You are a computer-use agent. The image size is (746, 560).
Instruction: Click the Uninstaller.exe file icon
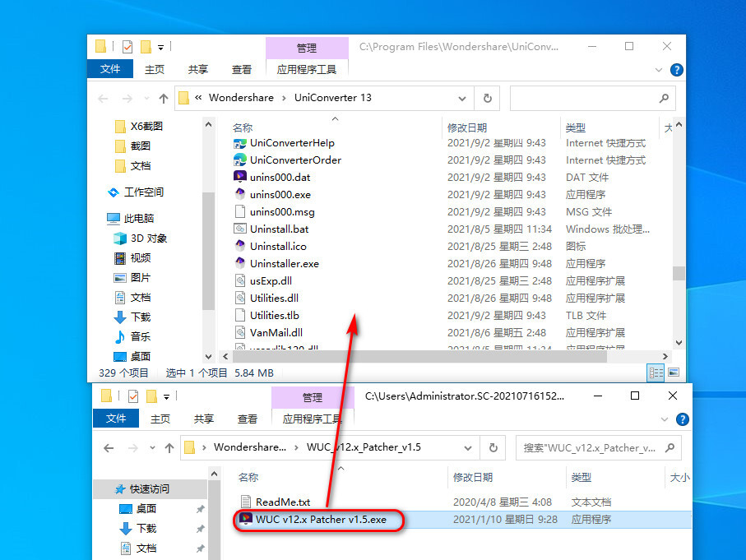click(x=240, y=263)
